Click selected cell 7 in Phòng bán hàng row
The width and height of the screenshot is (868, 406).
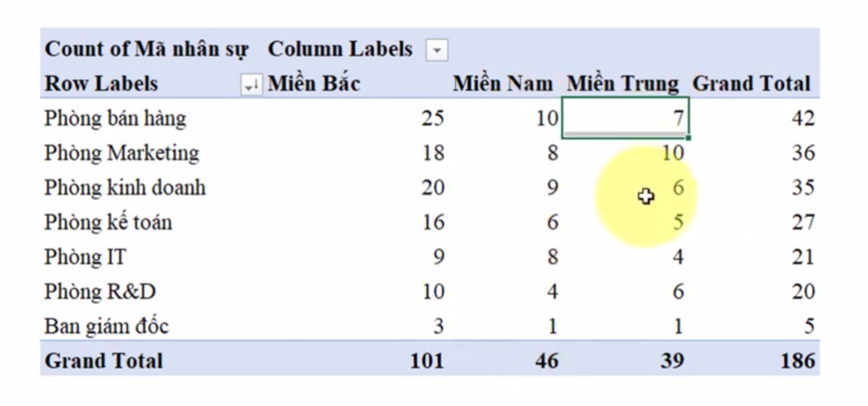(626, 118)
